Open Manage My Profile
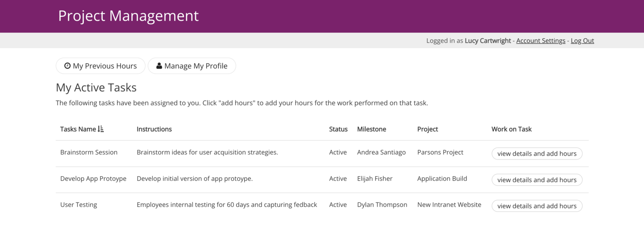Viewport: 644px width, 245px height. (192, 66)
